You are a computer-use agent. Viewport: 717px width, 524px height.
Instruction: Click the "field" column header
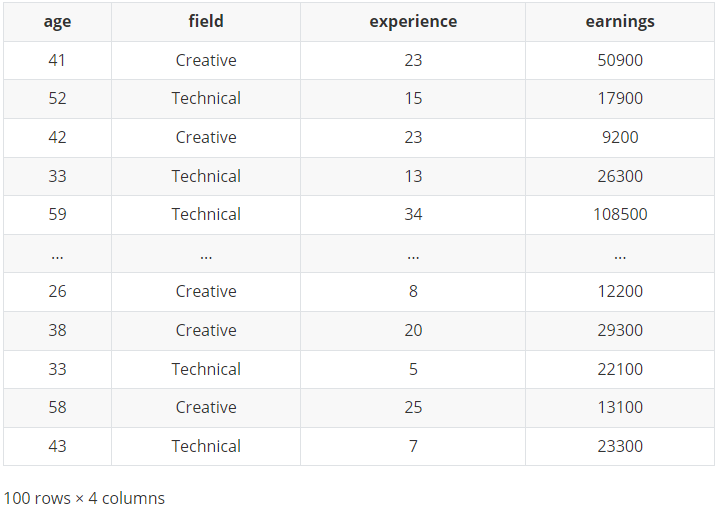tap(206, 21)
